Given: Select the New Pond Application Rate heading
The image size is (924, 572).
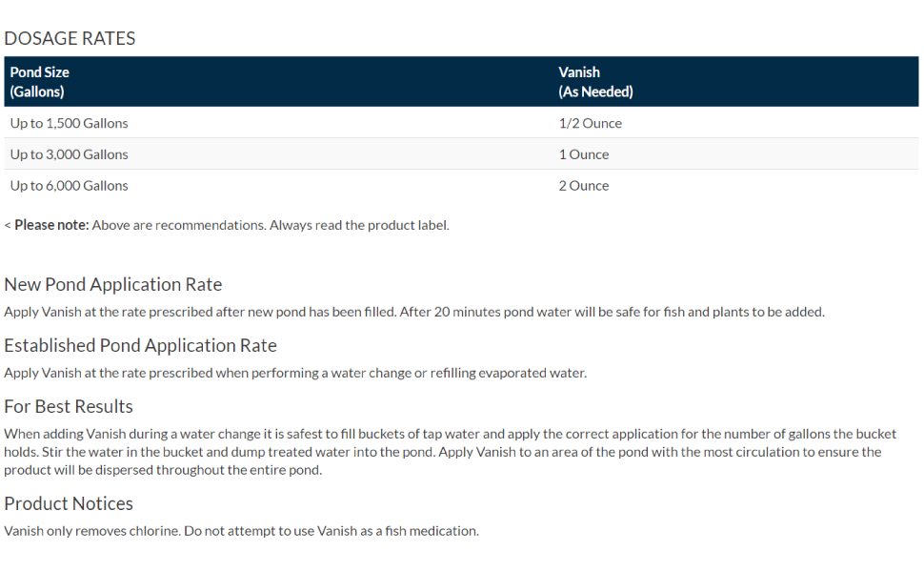Looking at the screenshot, I should coord(112,285).
